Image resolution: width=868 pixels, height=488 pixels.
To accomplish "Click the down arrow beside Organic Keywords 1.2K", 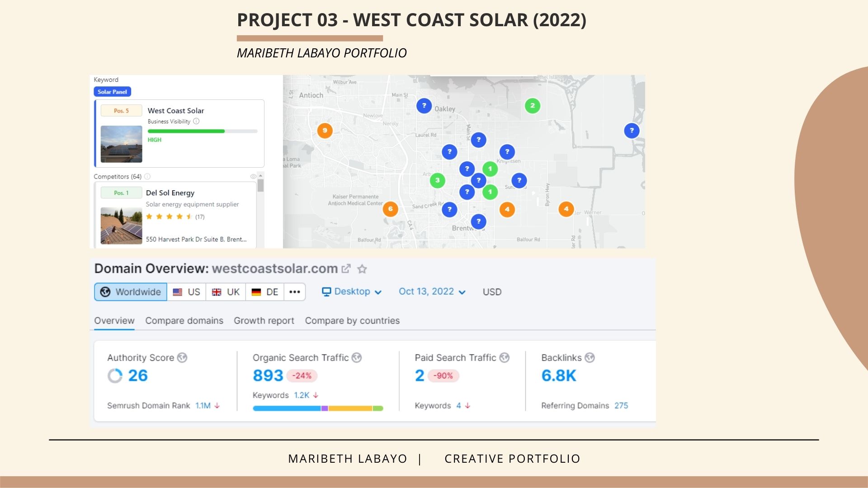I will coord(316,395).
